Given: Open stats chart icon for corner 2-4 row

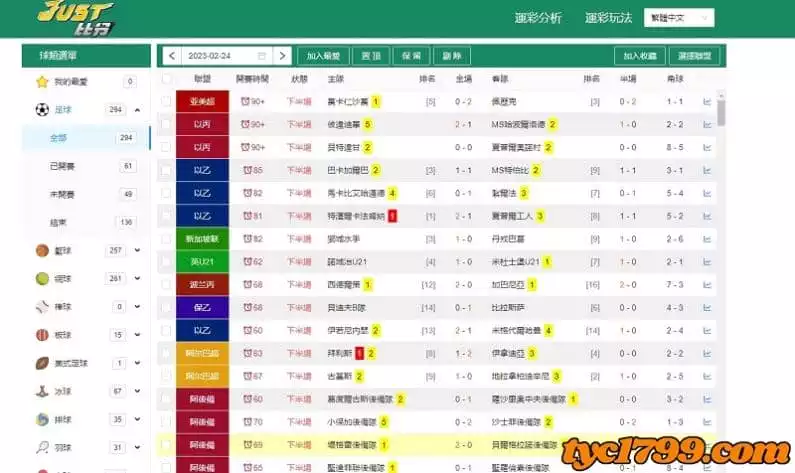Looking at the screenshot, I should click(707, 331).
